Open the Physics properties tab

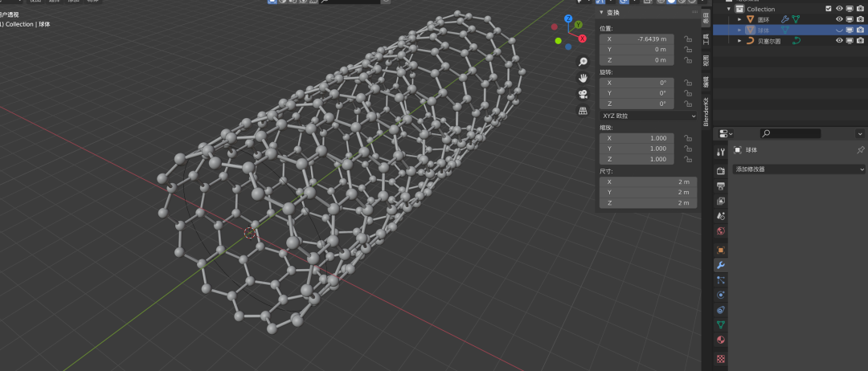pyautogui.click(x=720, y=295)
